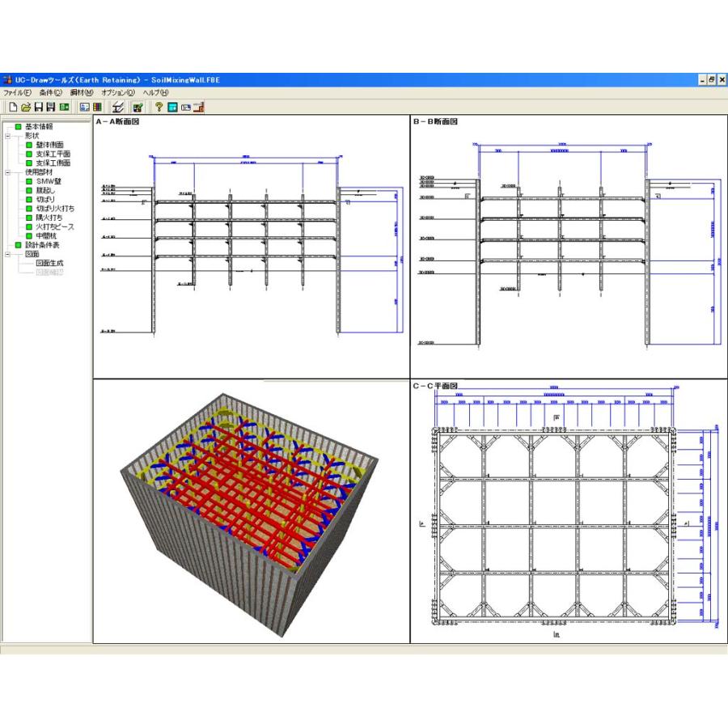This screenshot has width=728, height=728.
Task: Click the green export icon in the toolbar
Action: point(64,108)
